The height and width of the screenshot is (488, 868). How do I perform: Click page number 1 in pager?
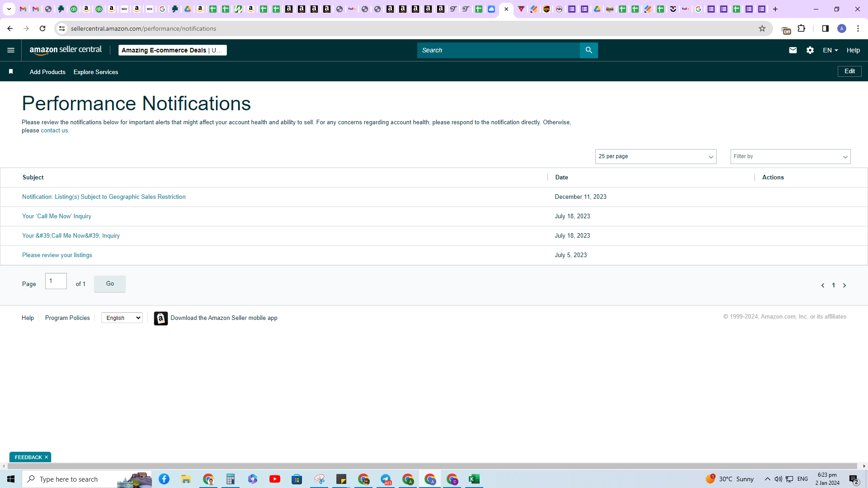click(x=833, y=285)
